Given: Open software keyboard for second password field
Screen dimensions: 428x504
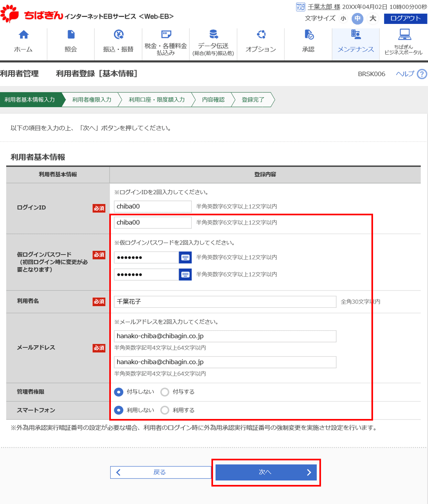Looking at the screenshot, I should pyautogui.click(x=185, y=274).
